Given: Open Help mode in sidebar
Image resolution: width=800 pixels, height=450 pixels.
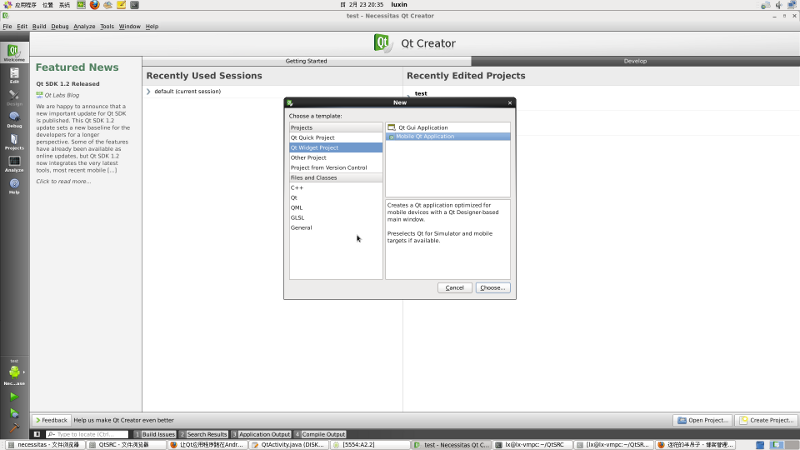Looking at the screenshot, I should 14,186.
